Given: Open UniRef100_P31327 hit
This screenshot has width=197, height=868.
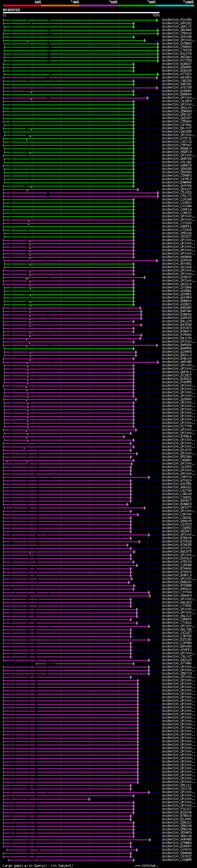Looking at the screenshot, I should point(177,809).
